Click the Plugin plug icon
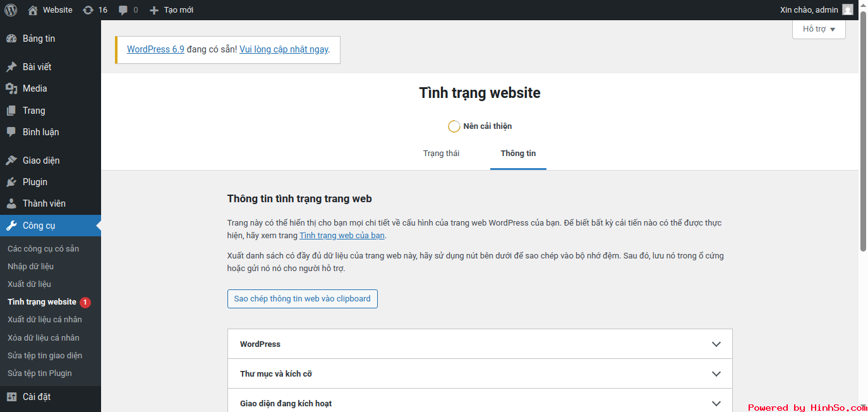 (13, 182)
